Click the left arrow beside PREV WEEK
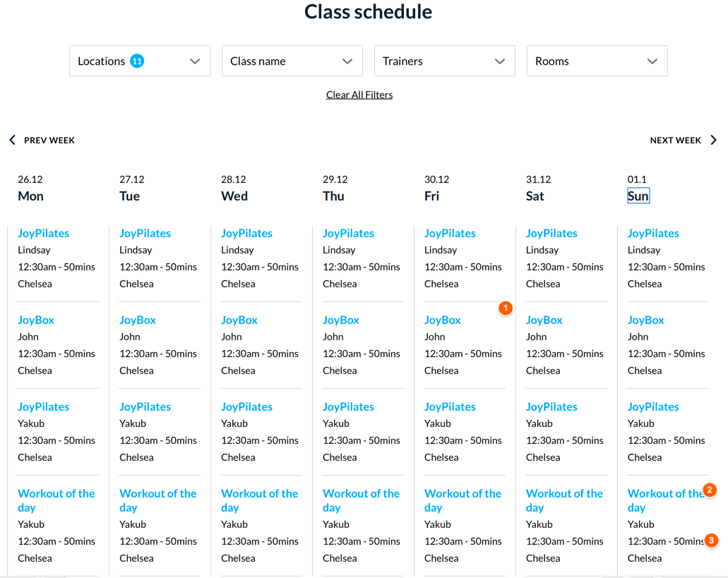Image resolution: width=728 pixels, height=578 pixels. click(13, 140)
